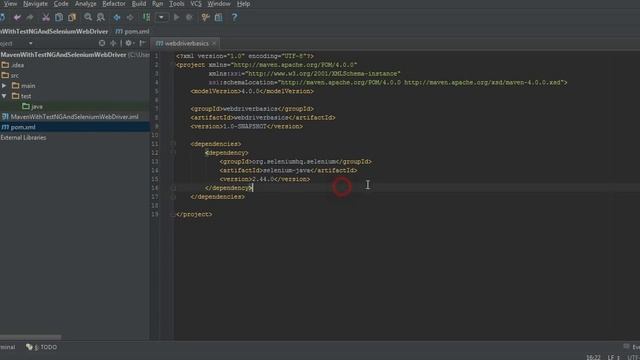Click the 2.44.0 version line
The width and height of the screenshot is (640, 360).
(x=264, y=179)
